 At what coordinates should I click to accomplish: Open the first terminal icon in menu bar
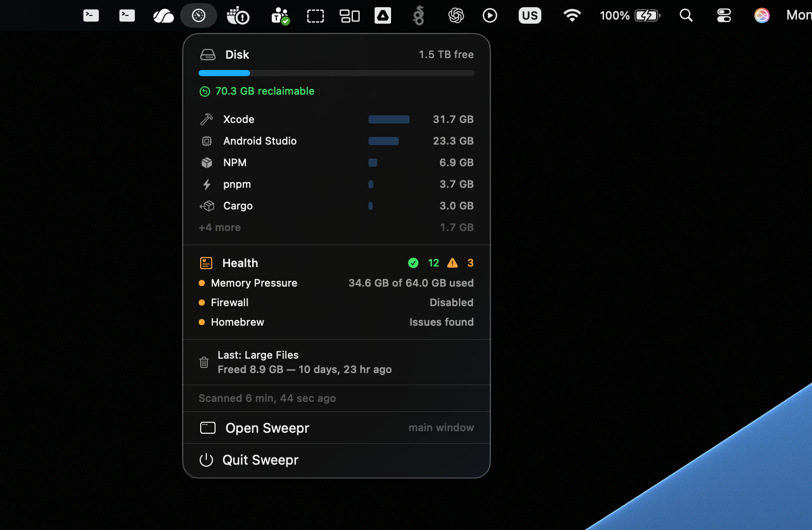click(91, 15)
